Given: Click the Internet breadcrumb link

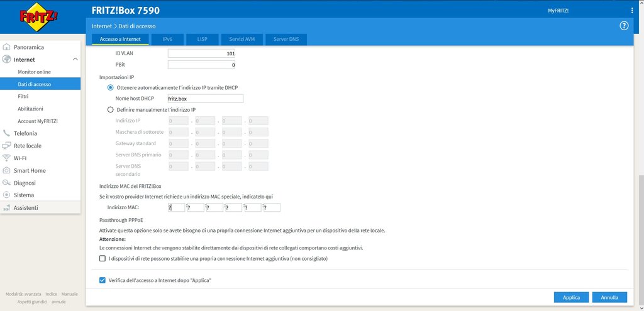Looking at the screenshot, I should (x=101, y=26).
